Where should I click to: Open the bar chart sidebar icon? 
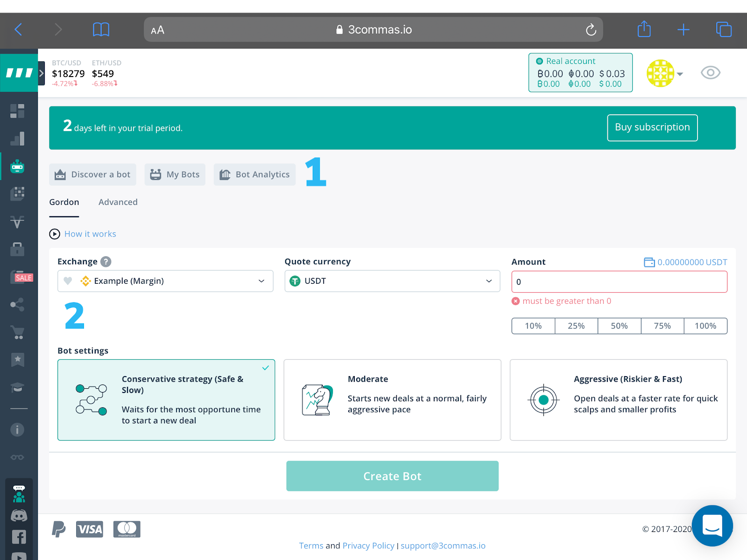pos(17,139)
